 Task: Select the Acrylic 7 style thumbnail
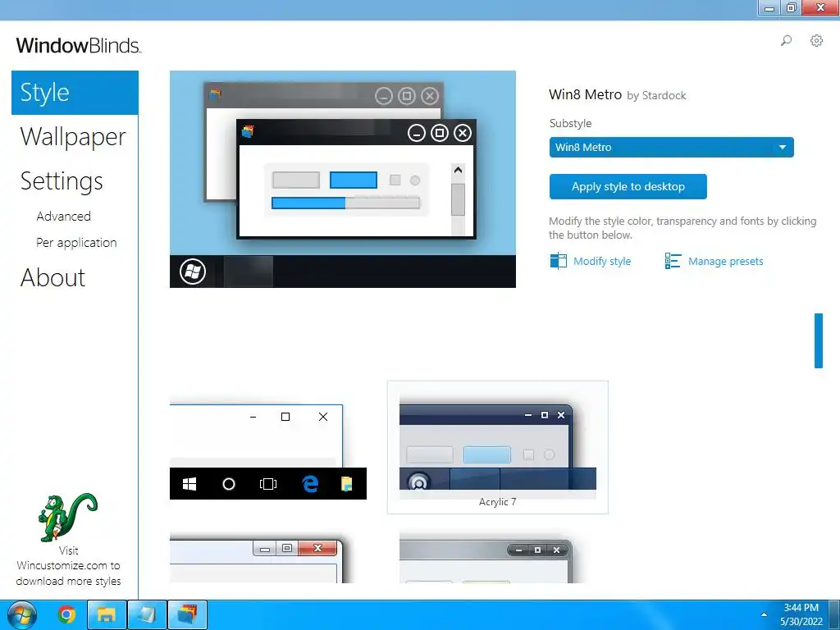(x=498, y=447)
